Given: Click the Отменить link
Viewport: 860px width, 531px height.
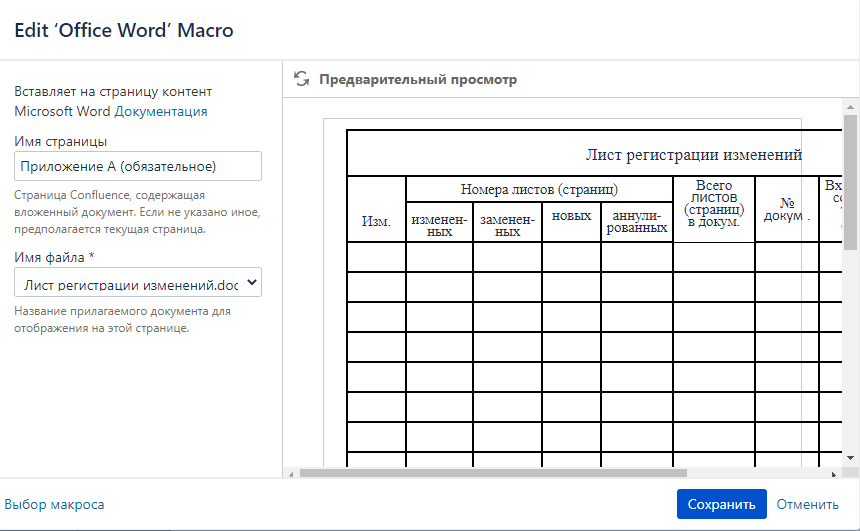Looking at the screenshot, I should click(807, 504).
